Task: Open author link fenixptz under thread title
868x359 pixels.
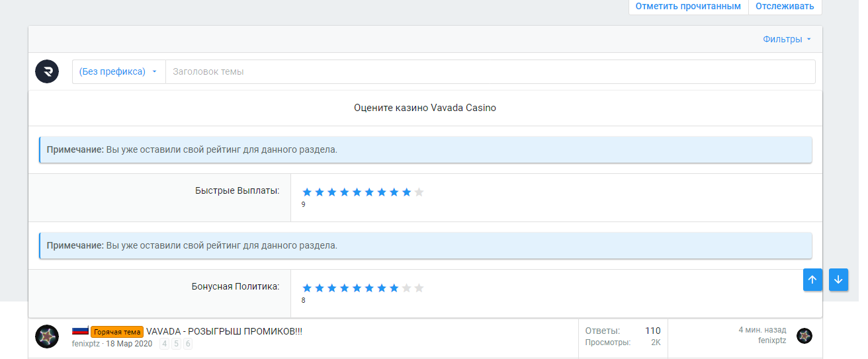Action: coord(87,344)
